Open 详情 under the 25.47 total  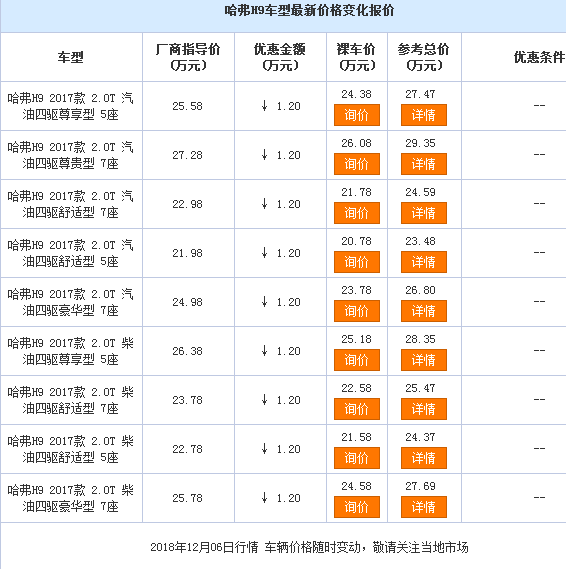click(424, 409)
